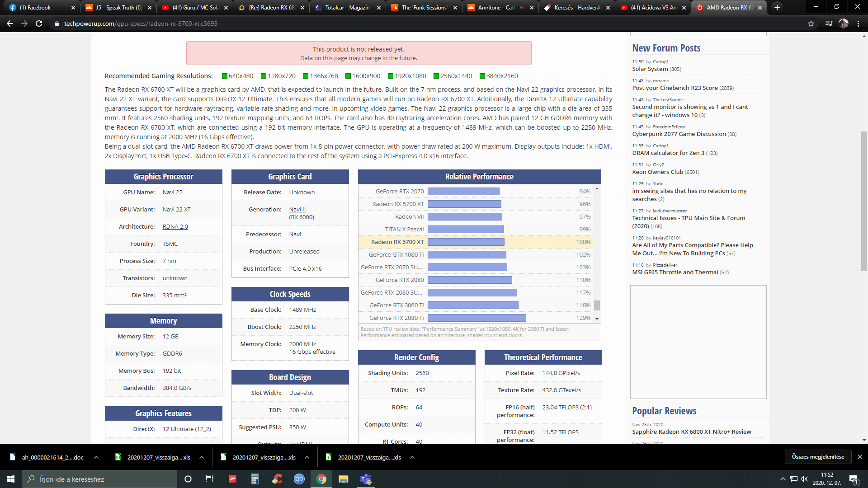This screenshot has width=868, height=488.
Task: Click the Windows search box
Action: 99,479
